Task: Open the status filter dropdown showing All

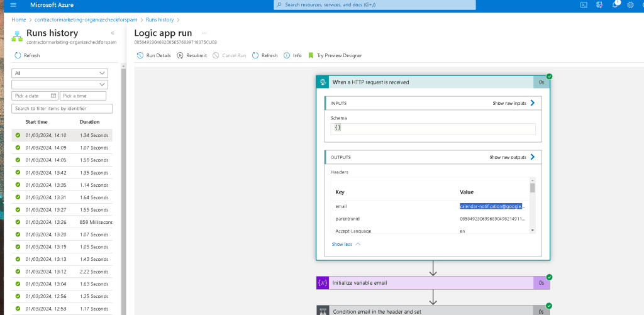Action: point(60,73)
